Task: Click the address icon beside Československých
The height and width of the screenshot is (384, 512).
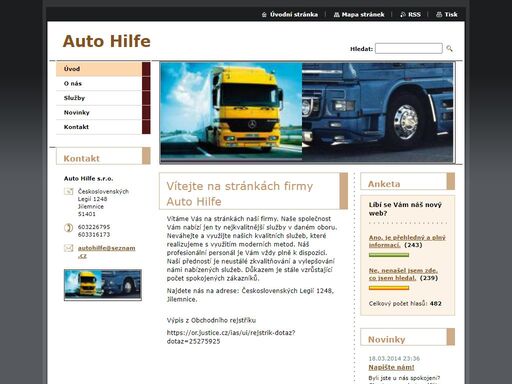Action: [x=69, y=191]
